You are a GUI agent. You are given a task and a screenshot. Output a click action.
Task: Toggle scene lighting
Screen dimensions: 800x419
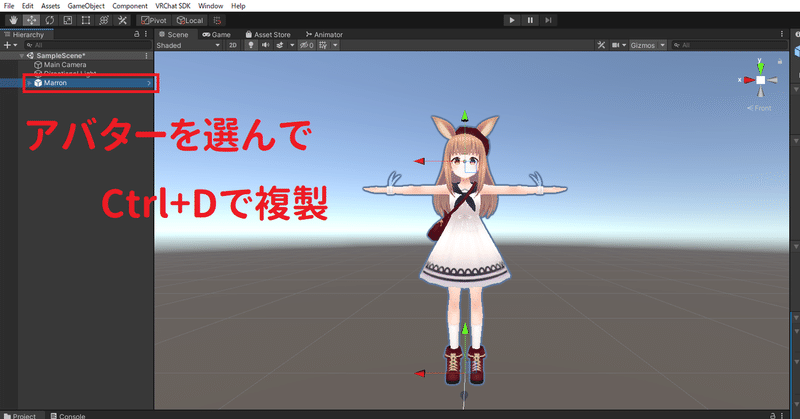pos(251,45)
